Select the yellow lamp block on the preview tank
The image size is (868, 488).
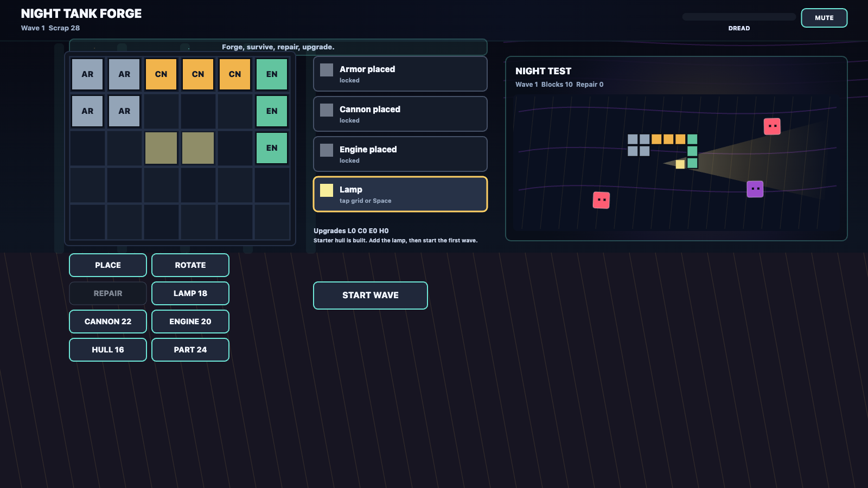680,164
